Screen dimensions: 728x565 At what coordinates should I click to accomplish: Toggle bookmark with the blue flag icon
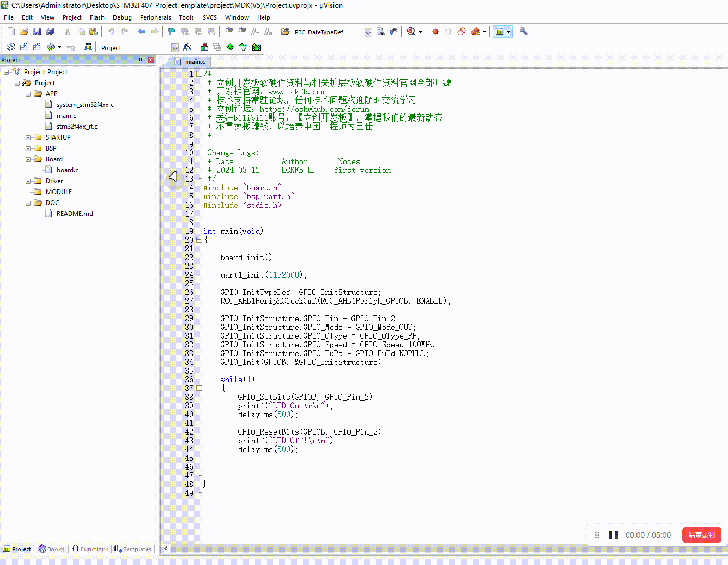click(172, 32)
